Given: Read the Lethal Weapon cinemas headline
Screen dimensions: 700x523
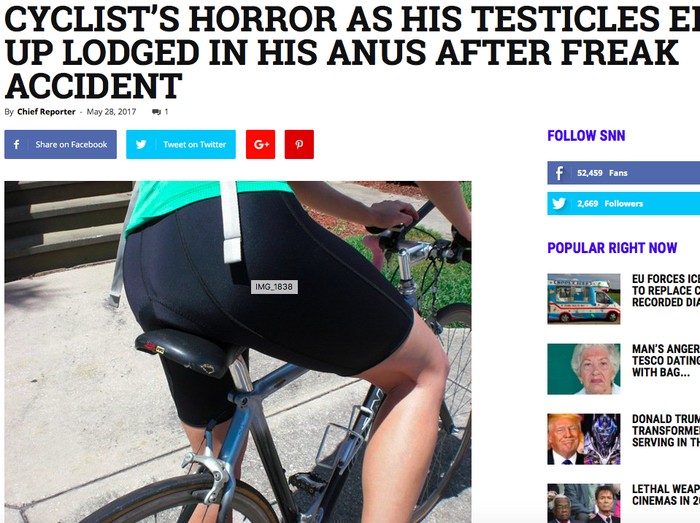Looking at the screenshot, I should pyautogui.click(x=666, y=495).
